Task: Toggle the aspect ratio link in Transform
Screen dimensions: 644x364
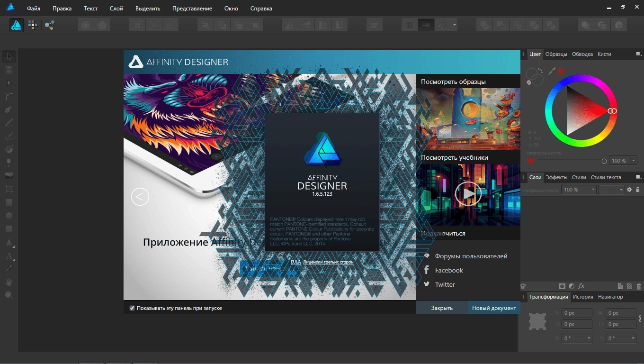Action: pos(640,318)
